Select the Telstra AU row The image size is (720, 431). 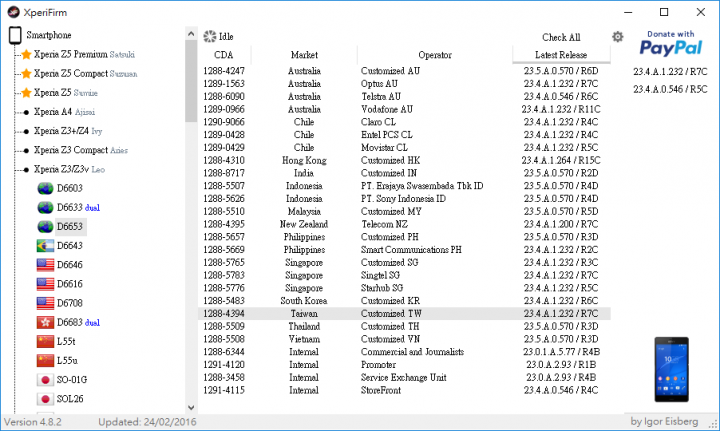pyautogui.click(x=405, y=97)
